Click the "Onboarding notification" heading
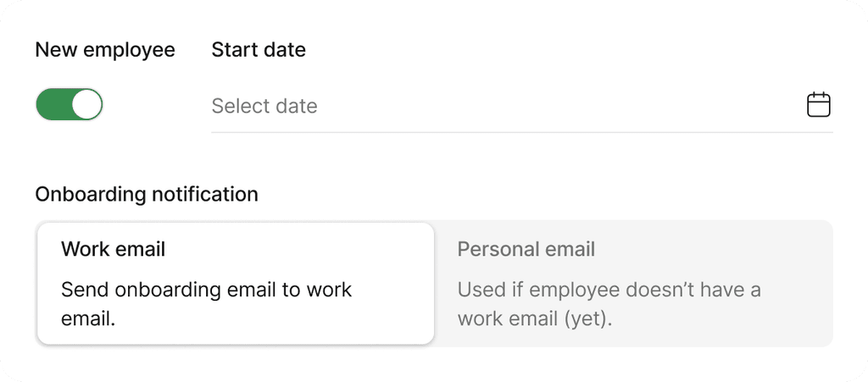This screenshot has height=382, width=868. (x=147, y=194)
